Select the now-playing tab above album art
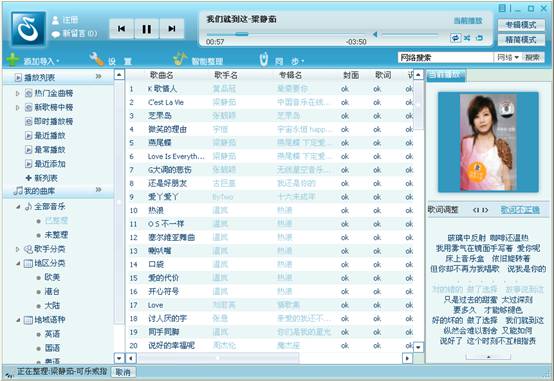This screenshot has width=554, height=381. (446, 75)
